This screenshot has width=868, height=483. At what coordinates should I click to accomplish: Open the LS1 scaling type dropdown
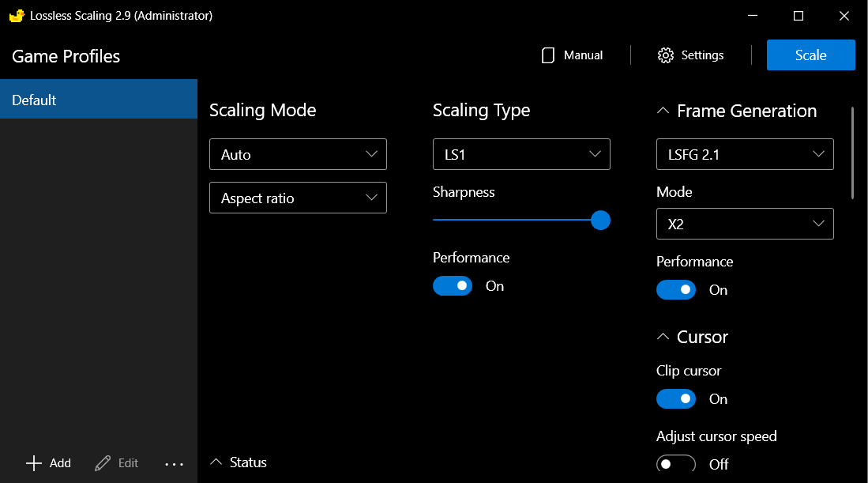tap(521, 154)
